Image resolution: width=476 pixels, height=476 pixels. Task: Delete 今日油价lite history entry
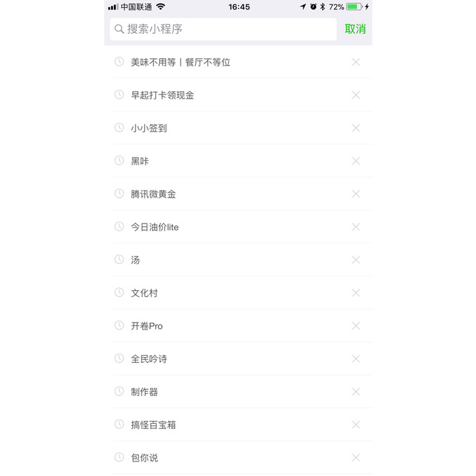[x=356, y=227]
